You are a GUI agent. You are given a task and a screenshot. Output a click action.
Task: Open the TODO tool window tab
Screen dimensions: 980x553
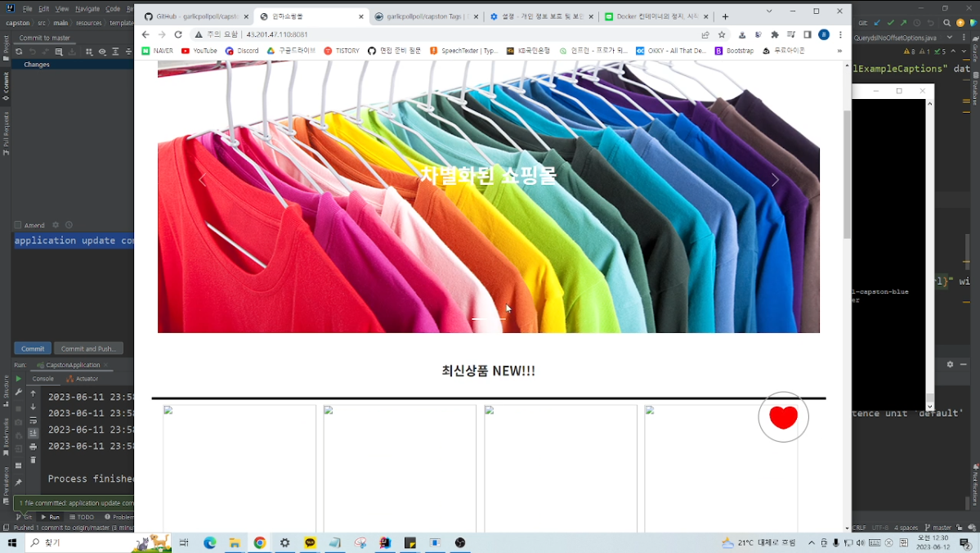(x=82, y=517)
